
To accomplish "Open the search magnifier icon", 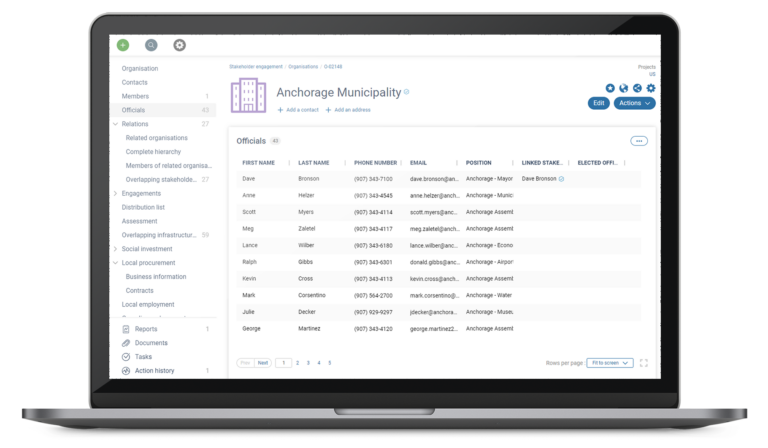I will [x=151, y=45].
